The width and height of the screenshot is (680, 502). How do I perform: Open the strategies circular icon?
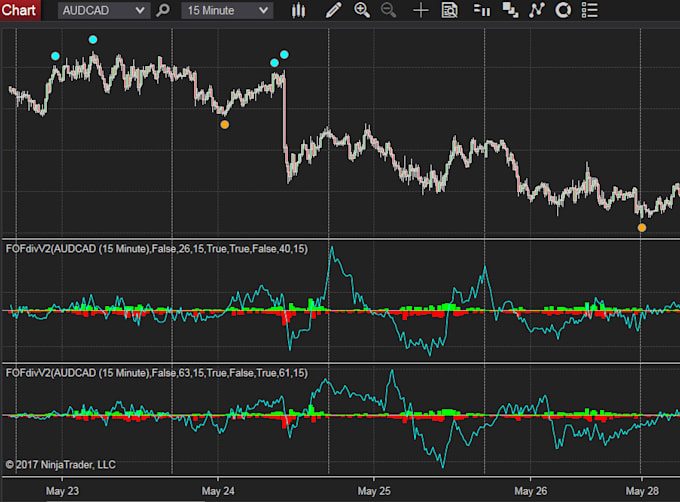tap(563, 11)
